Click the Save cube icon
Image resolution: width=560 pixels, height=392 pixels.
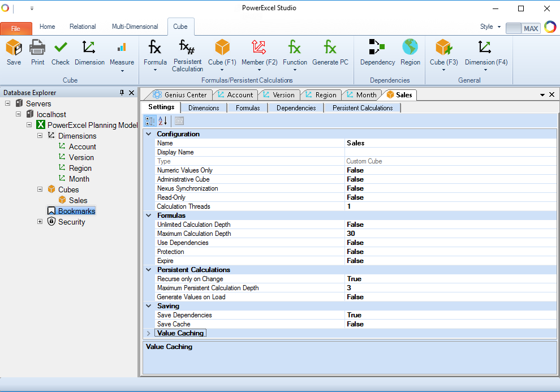[x=14, y=48]
